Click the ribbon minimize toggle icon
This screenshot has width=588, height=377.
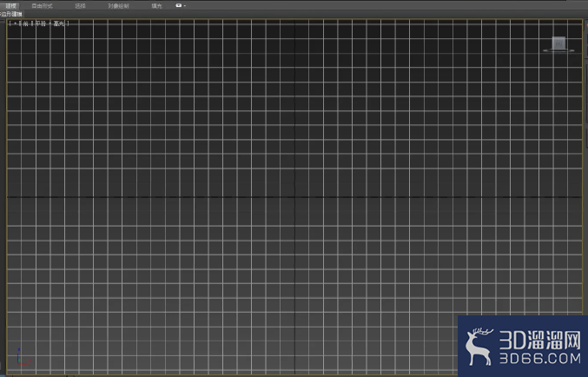point(179,5)
